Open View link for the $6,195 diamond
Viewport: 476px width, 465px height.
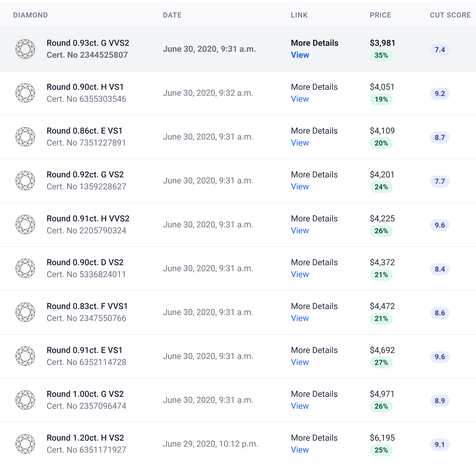[300, 450]
